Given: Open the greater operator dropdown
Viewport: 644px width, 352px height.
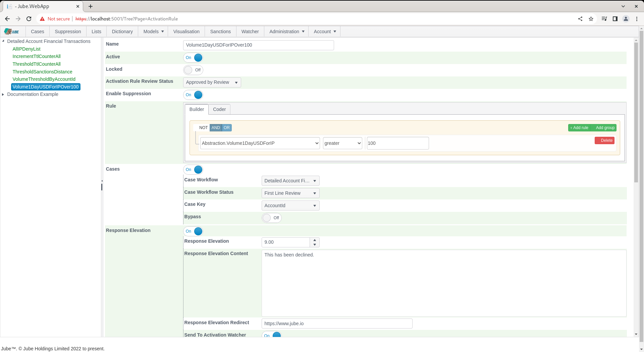Looking at the screenshot, I should click(342, 143).
